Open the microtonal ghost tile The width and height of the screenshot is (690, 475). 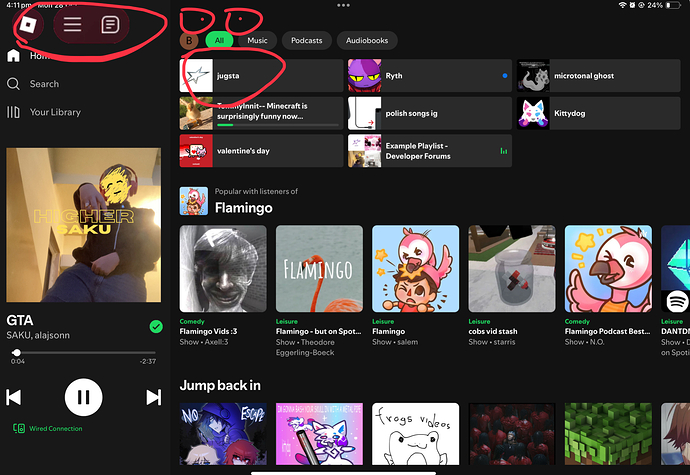coord(598,76)
